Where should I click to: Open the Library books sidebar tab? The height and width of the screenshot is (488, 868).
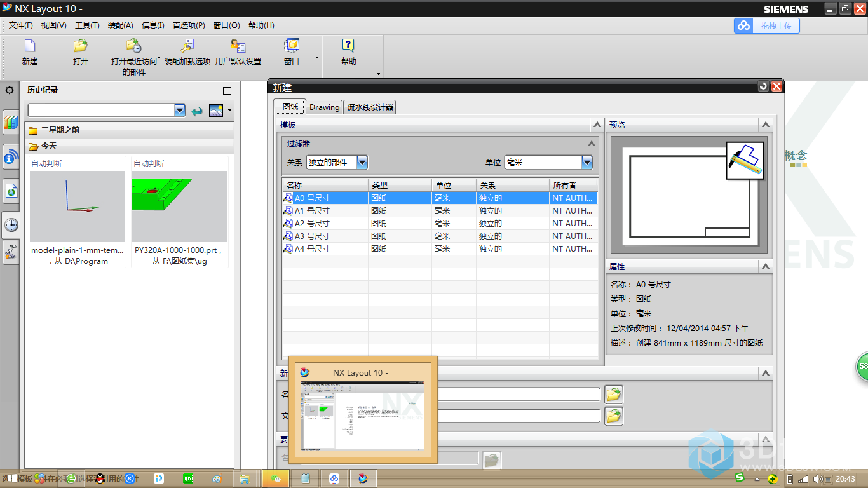click(11, 121)
